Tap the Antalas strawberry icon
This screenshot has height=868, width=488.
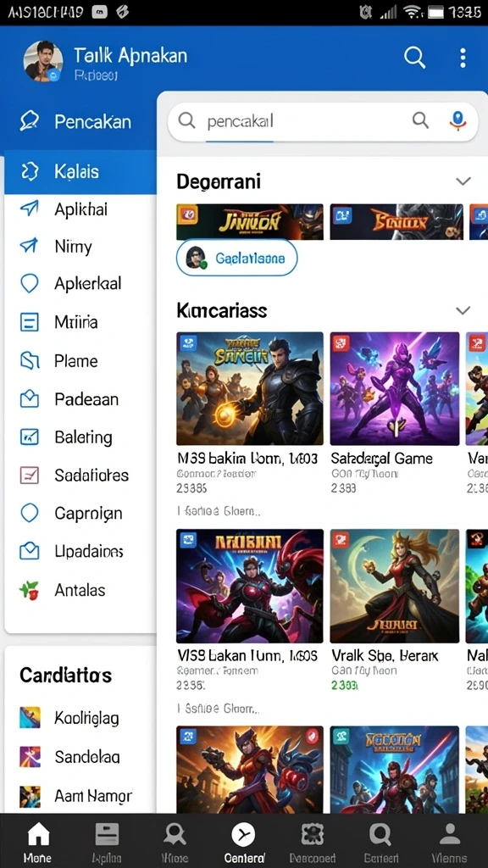click(30, 590)
